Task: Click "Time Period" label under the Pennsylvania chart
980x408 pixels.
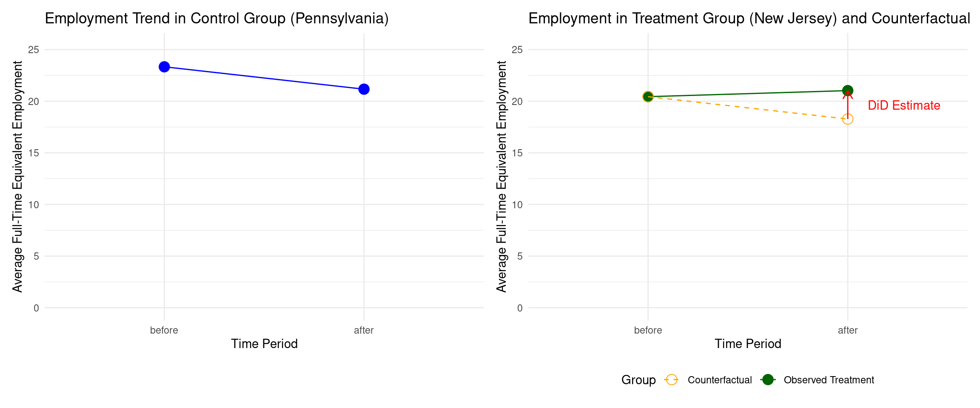Action: [x=264, y=344]
